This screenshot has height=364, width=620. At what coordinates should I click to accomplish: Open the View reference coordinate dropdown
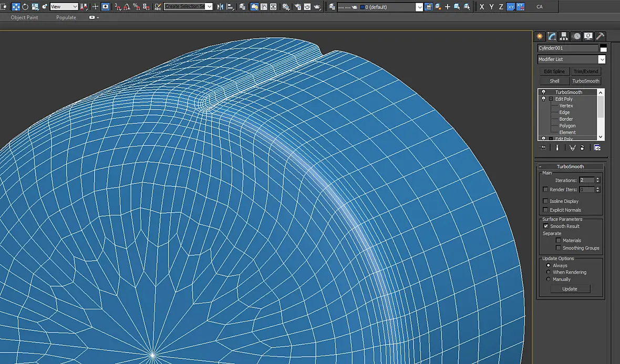pyautogui.click(x=64, y=7)
